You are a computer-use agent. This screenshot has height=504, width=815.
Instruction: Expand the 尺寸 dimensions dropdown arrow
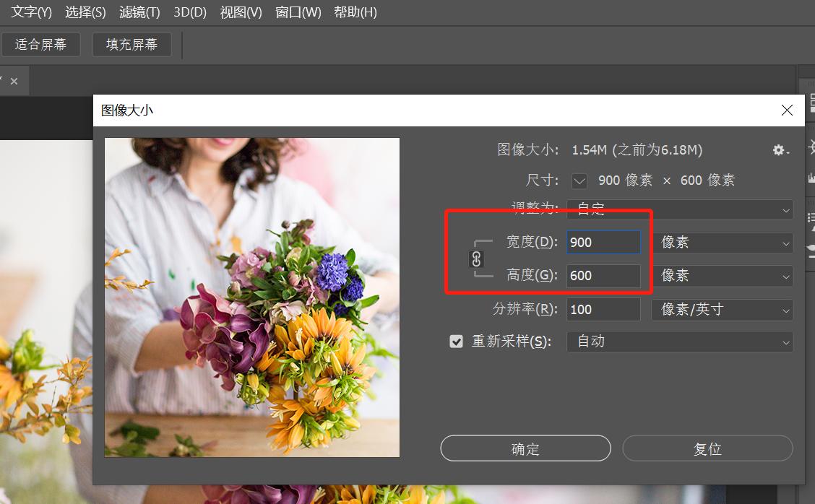click(x=579, y=180)
